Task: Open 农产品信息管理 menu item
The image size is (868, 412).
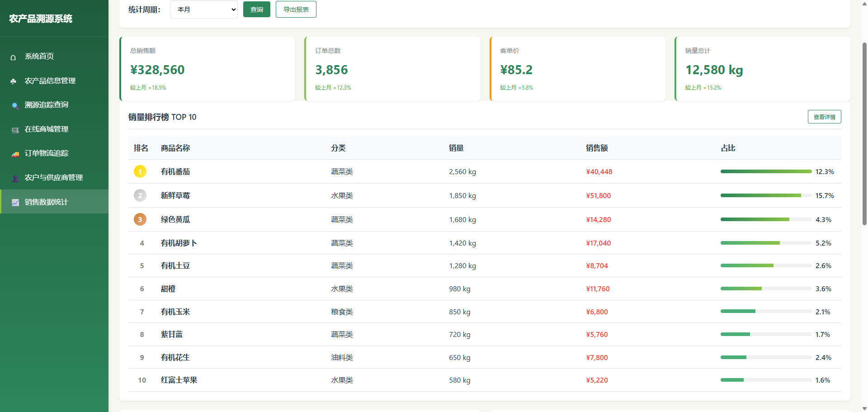Action: pos(54,81)
